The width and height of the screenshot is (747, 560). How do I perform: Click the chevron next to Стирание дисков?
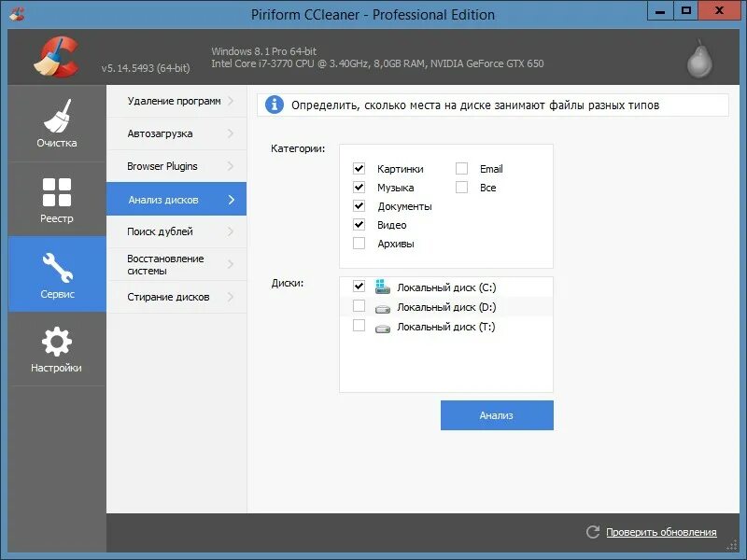pyautogui.click(x=231, y=297)
